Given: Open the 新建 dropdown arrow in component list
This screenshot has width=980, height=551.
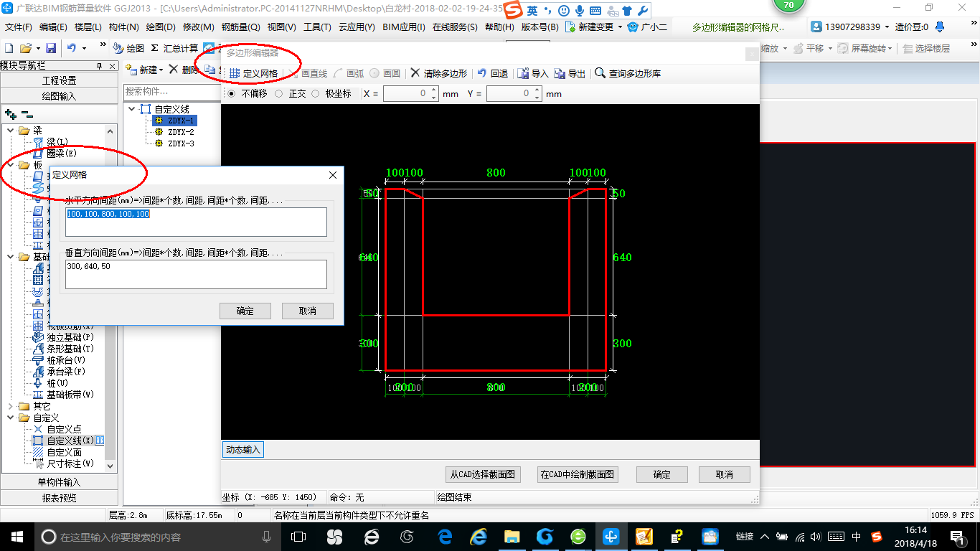Looking at the screenshot, I should (161, 70).
